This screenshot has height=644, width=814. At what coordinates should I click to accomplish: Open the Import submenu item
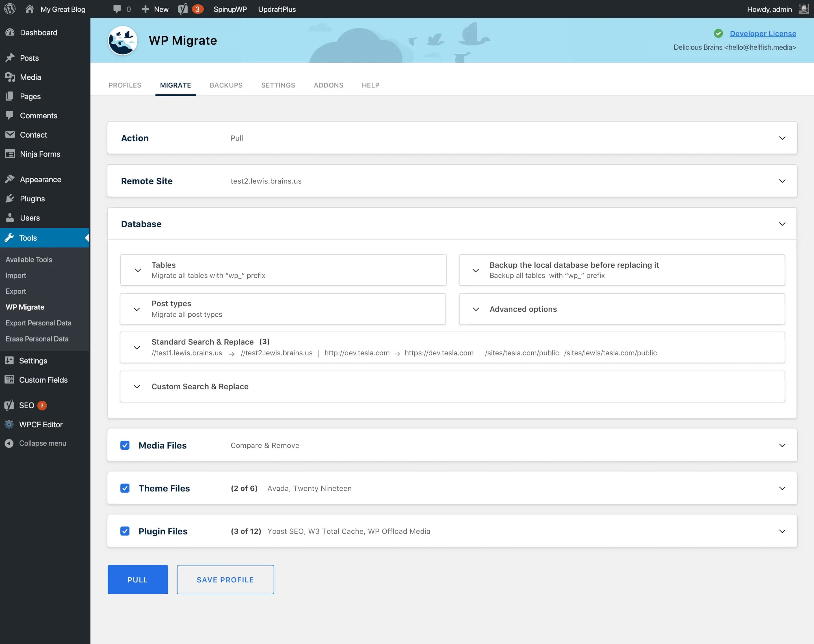tap(16, 275)
